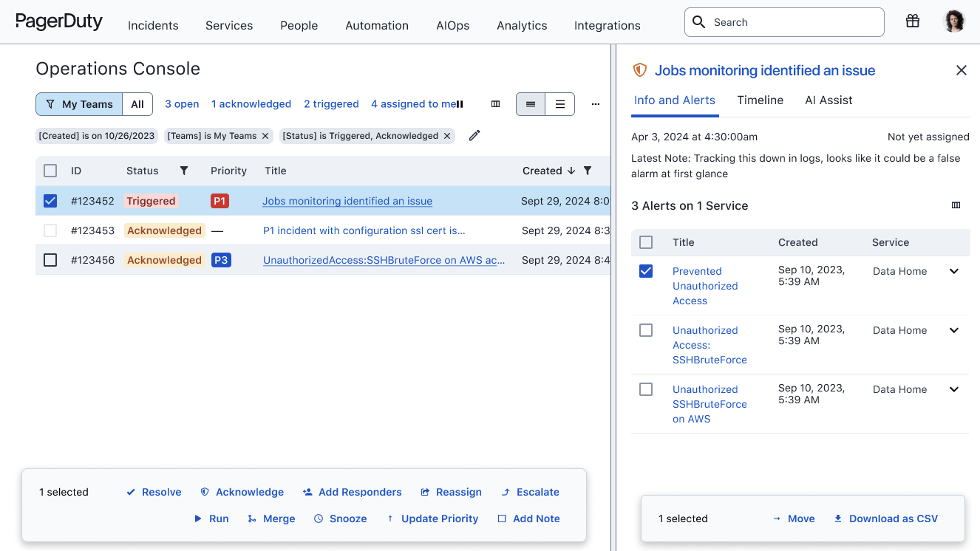980x551 pixels.
Task: Uncheck the checkbox for incident #123452
Action: point(50,201)
